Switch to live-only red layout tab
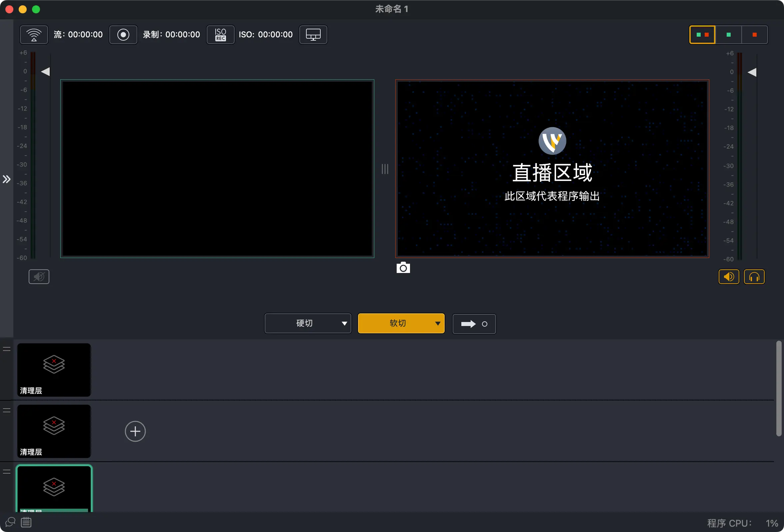Viewport: 784px width, 532px height. tap(755, 35)
